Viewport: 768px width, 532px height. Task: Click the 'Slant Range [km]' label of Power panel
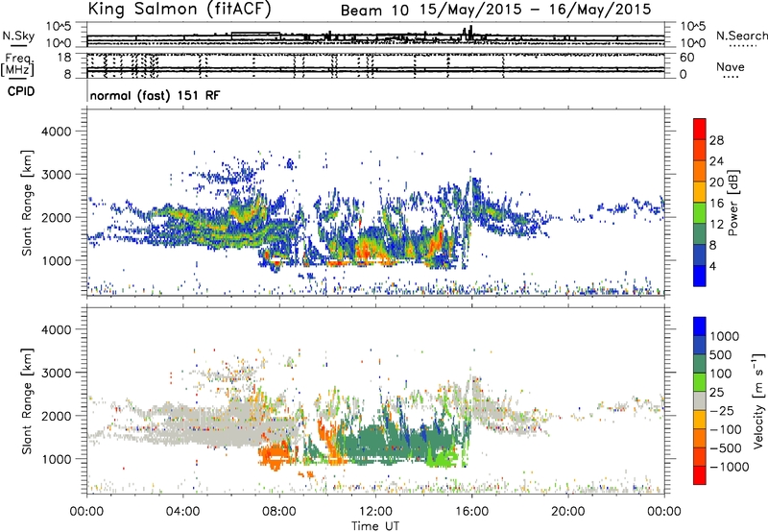27,203
